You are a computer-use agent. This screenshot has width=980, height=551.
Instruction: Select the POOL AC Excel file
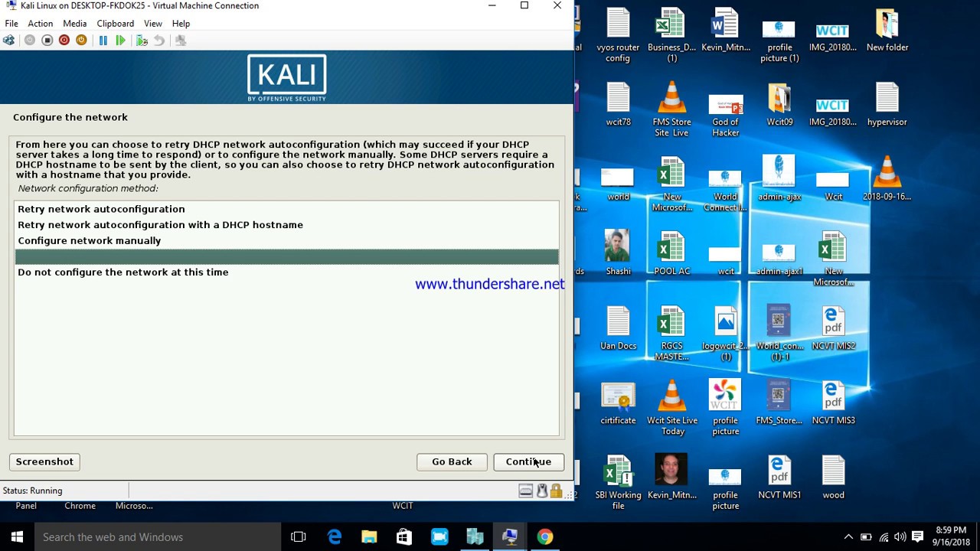[671, 254]
